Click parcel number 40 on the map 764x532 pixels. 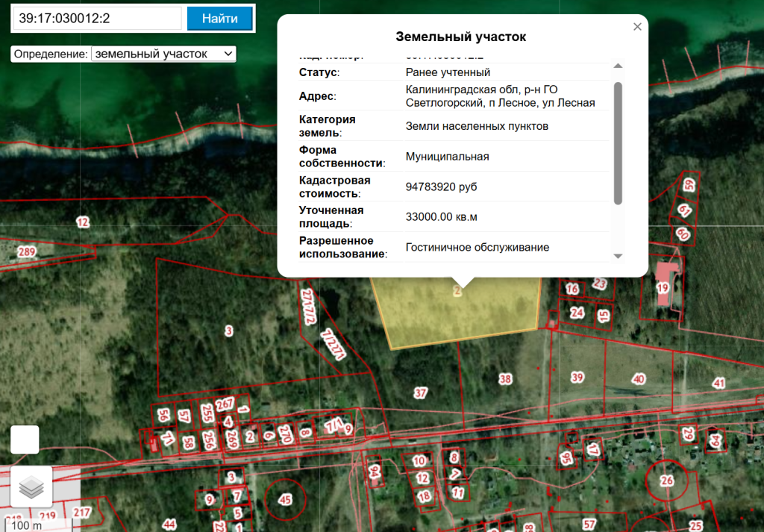coord(638,379)
